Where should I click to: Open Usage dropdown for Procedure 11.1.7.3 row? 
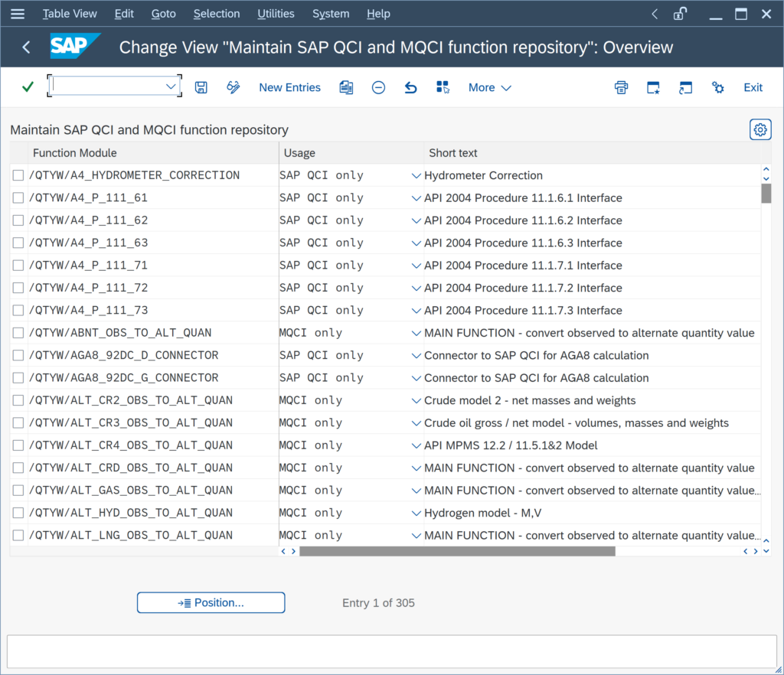[x=416, y=311]
